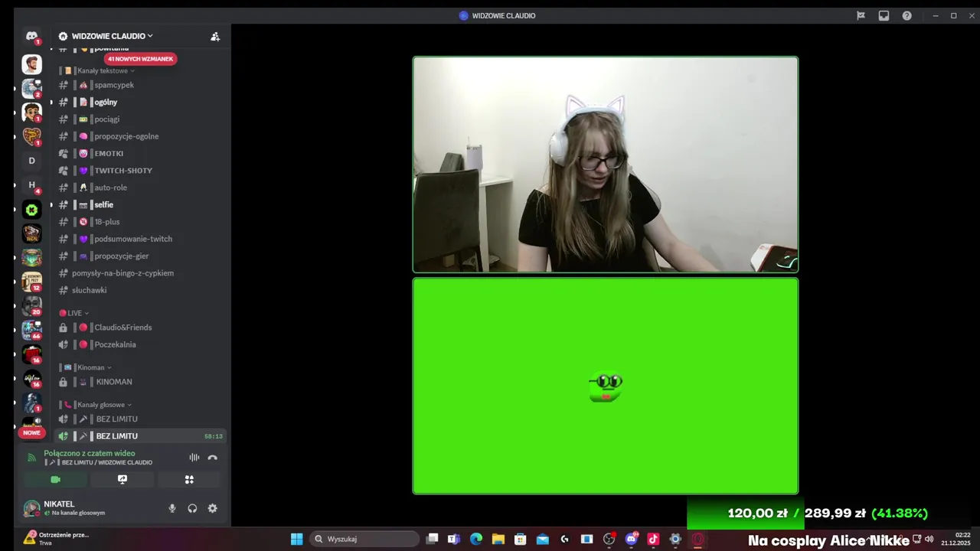The image size is (980, 551).
Task: Click the Windows taskbar search box
Action: tap(365, 539)
